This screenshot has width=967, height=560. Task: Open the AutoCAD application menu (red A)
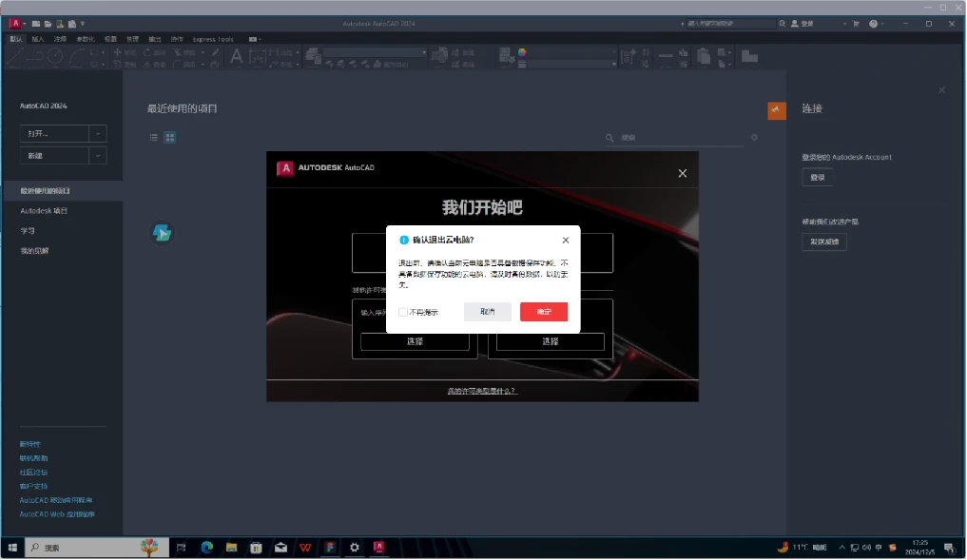tap(15, 24)
